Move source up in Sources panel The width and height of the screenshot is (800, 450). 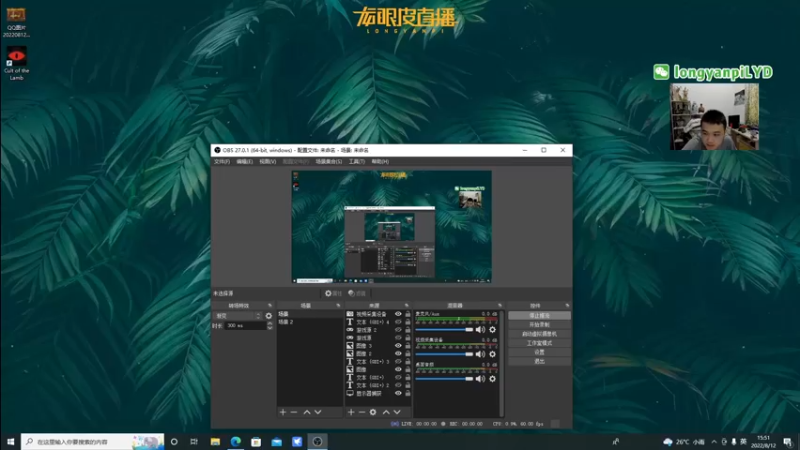tap(386, 412)
